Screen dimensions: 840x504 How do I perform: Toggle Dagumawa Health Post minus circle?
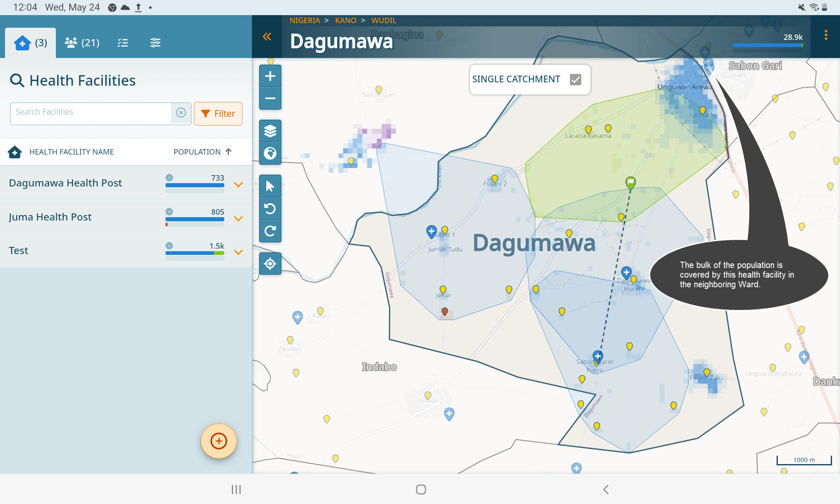(169, 178)
